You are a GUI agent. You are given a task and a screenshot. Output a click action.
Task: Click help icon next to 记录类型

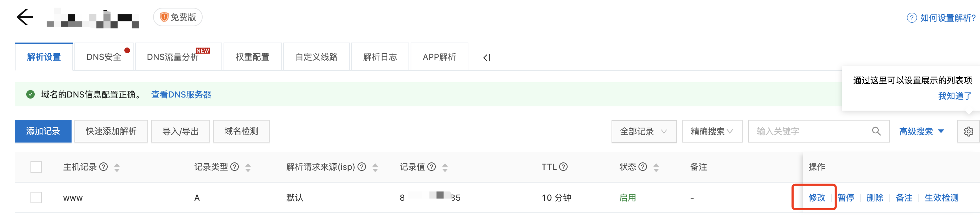(235, 167)
